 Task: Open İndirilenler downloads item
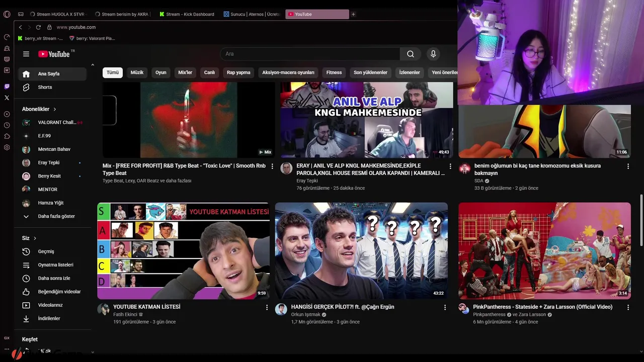pyautogui.click(x=52, y=318)
